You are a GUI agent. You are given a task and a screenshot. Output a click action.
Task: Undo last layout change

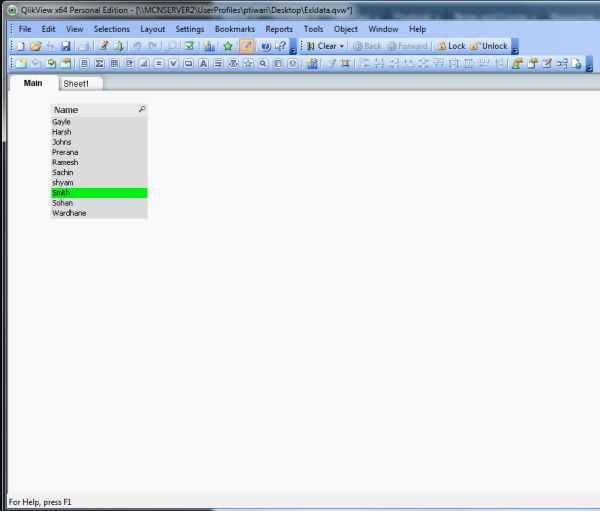tap(137, 46)
